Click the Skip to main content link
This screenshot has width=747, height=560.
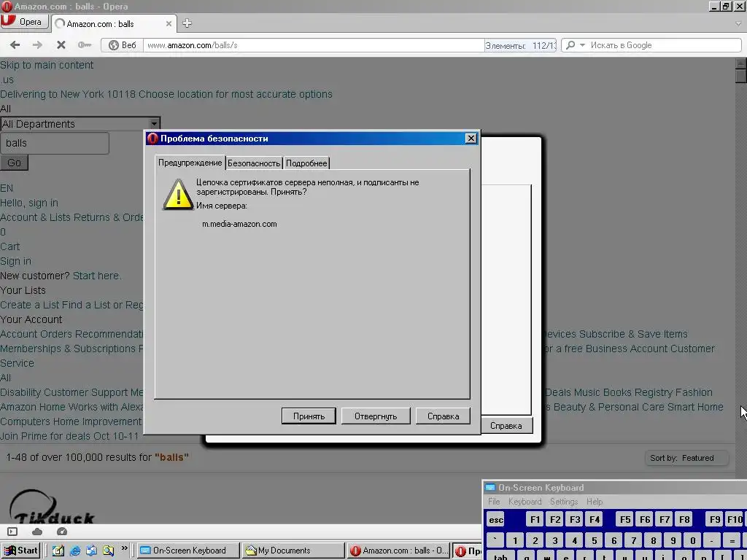47,65
